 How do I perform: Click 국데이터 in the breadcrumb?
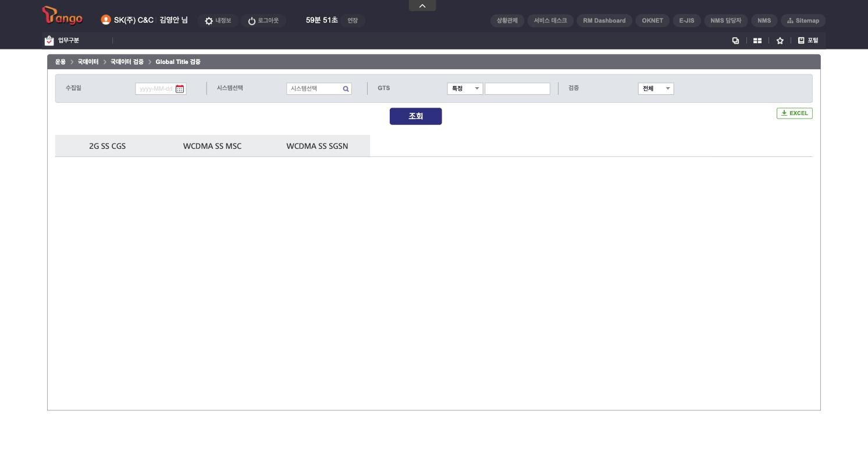pos(88,62)
